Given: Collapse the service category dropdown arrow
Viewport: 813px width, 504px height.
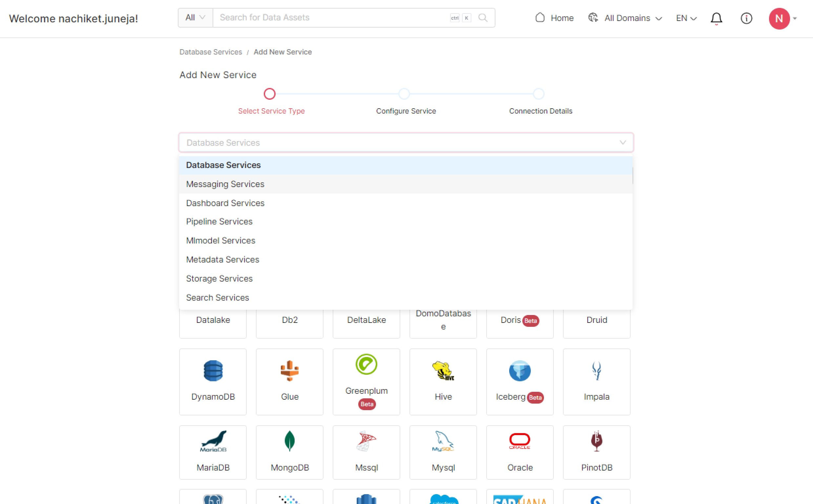Looking at the screenshot, I should pos(622,142).
